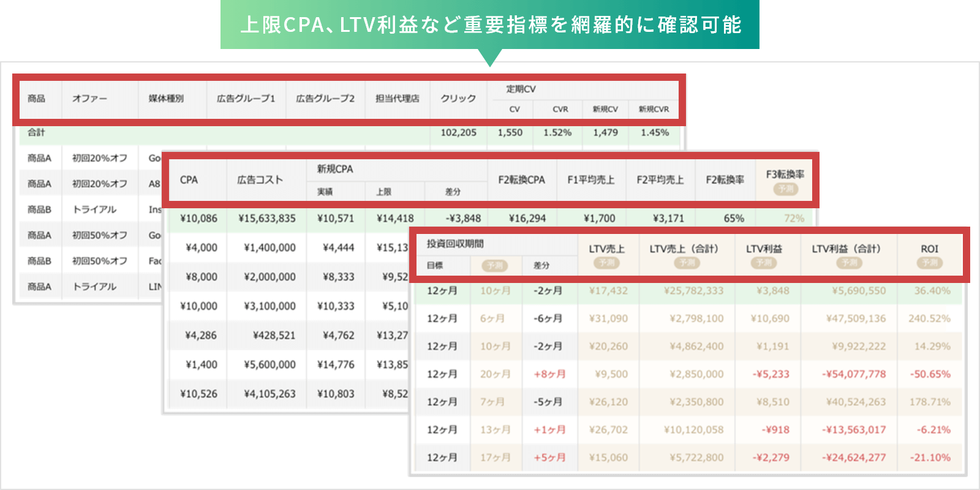
Task: Click the 予測 badge under 投資回収期間
Action: click(x=495, y=265)
